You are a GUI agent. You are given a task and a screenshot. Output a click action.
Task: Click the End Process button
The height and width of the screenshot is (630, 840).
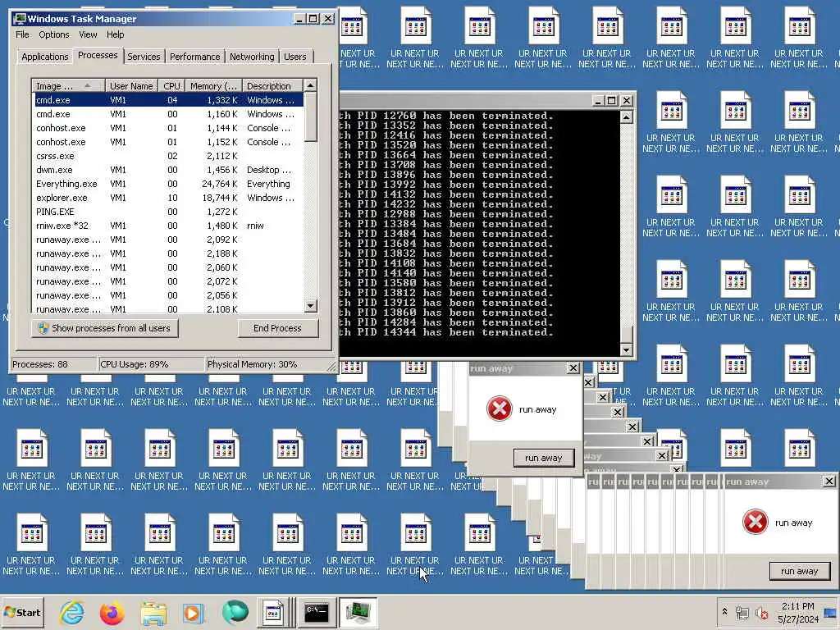[277, 328]
